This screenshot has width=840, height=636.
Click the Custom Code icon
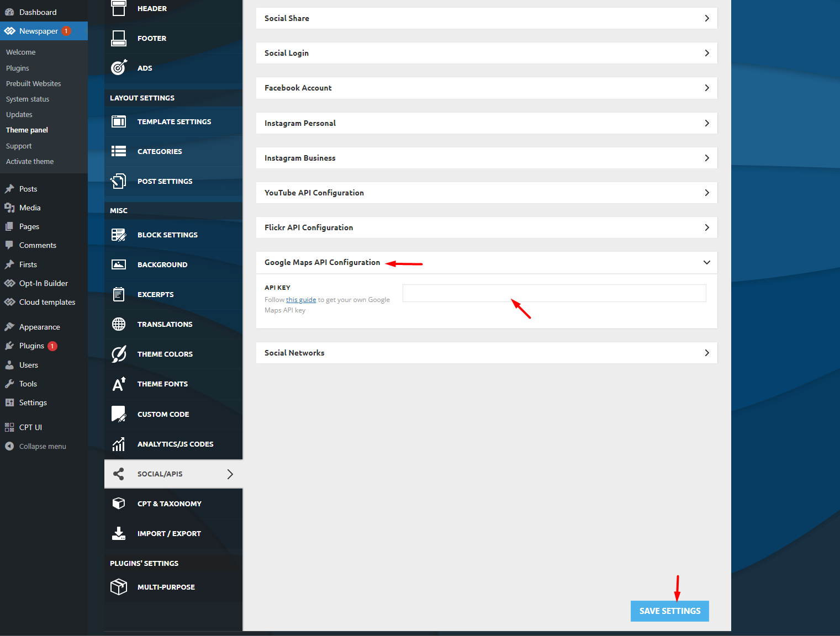119,414
